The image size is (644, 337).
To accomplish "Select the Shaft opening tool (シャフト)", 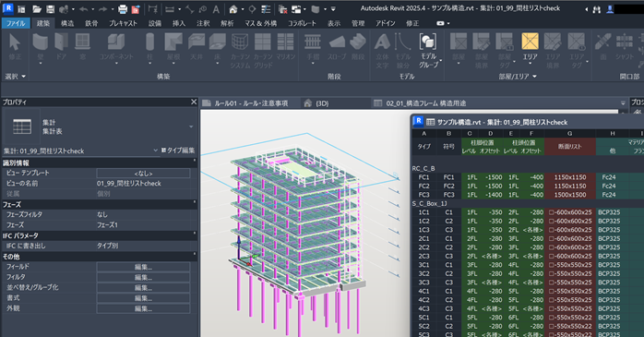I will [625, 46].
